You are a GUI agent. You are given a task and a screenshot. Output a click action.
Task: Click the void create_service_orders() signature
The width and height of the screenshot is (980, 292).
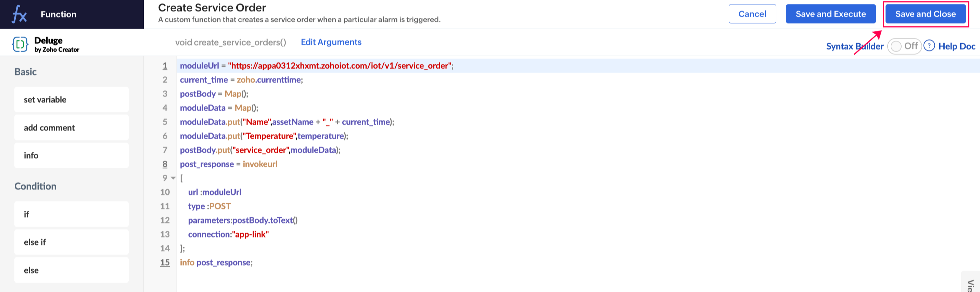(x=231, y=42)
